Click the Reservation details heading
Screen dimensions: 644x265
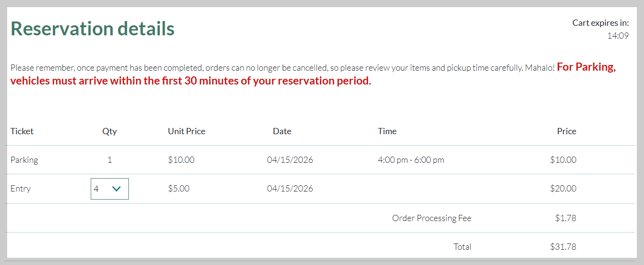pyautogui.click(x=93, y=29)
